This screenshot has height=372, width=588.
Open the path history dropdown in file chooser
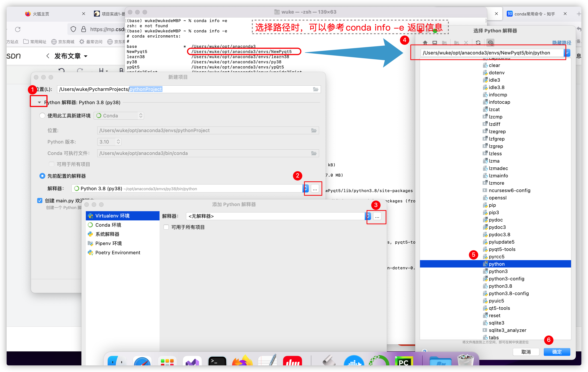[567, 53]
